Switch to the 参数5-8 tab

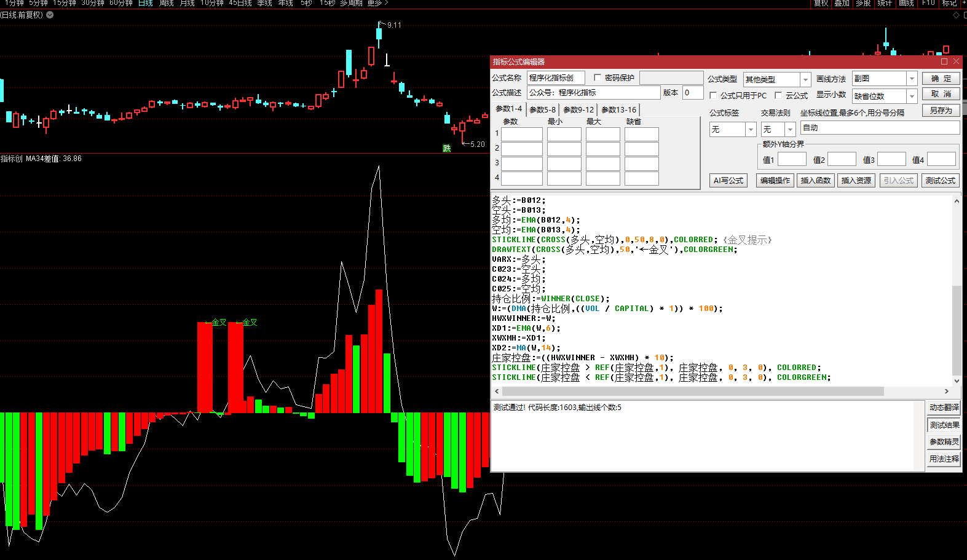pos(542,109)
